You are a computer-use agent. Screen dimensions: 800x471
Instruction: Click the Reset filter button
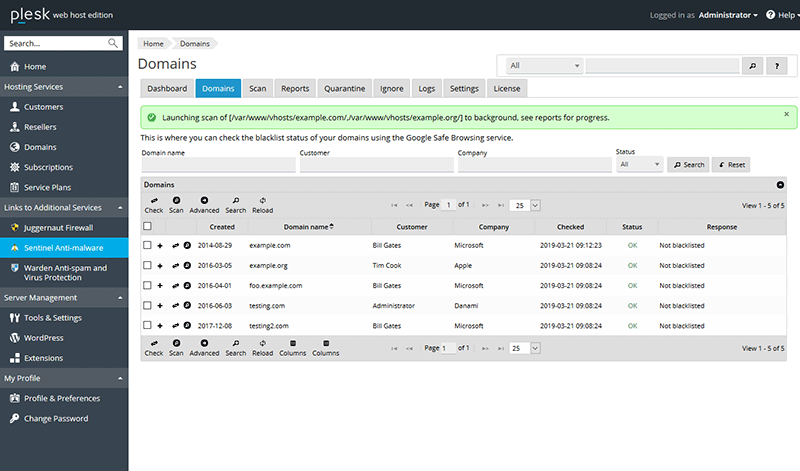click(x=731, y=165)
